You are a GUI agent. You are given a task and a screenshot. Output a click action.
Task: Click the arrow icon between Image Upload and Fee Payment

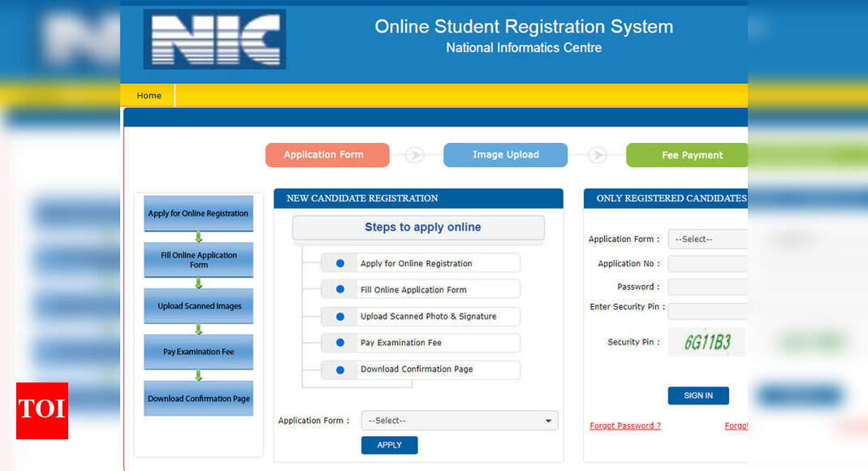[597, 154]
